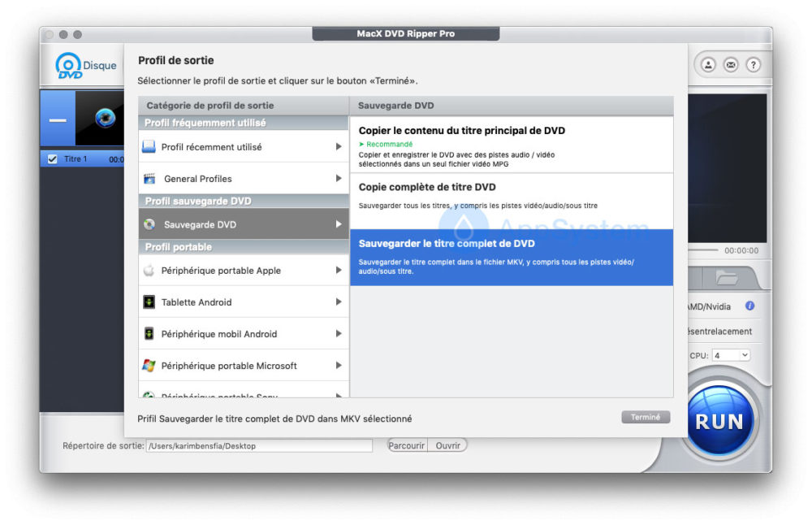
Task: Open the CPU core count dropdown
Action: point(731,355)
